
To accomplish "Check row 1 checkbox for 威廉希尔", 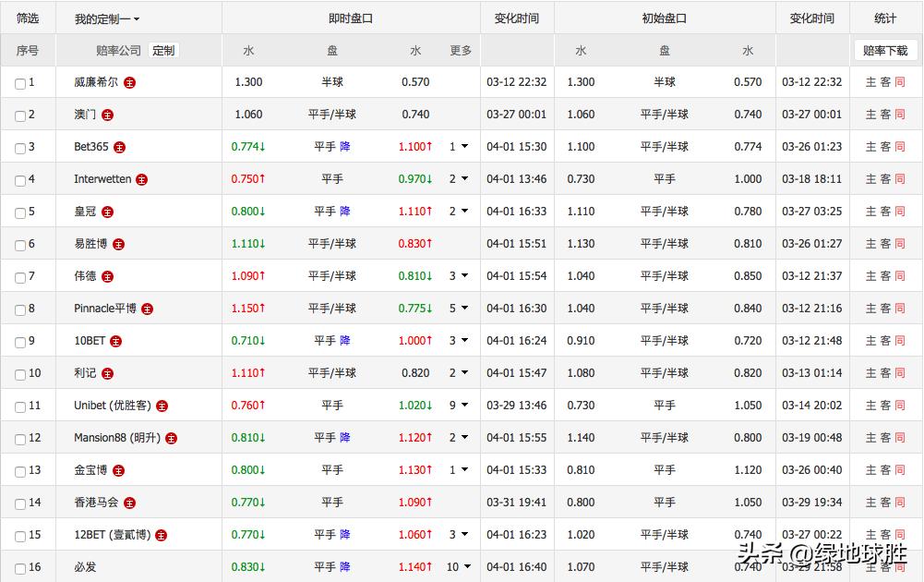I will click(20, 84).
